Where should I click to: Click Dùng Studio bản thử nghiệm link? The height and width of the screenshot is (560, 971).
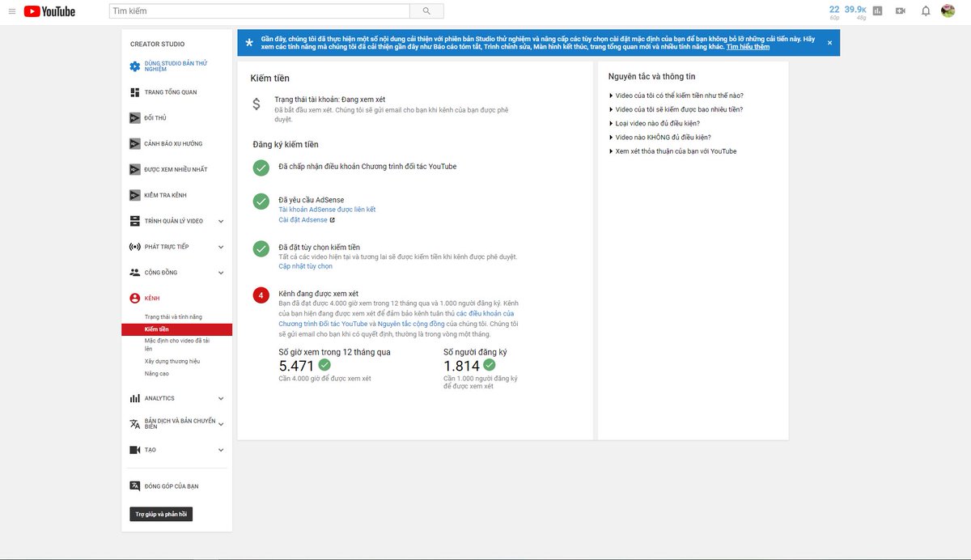tap(176, 66)
